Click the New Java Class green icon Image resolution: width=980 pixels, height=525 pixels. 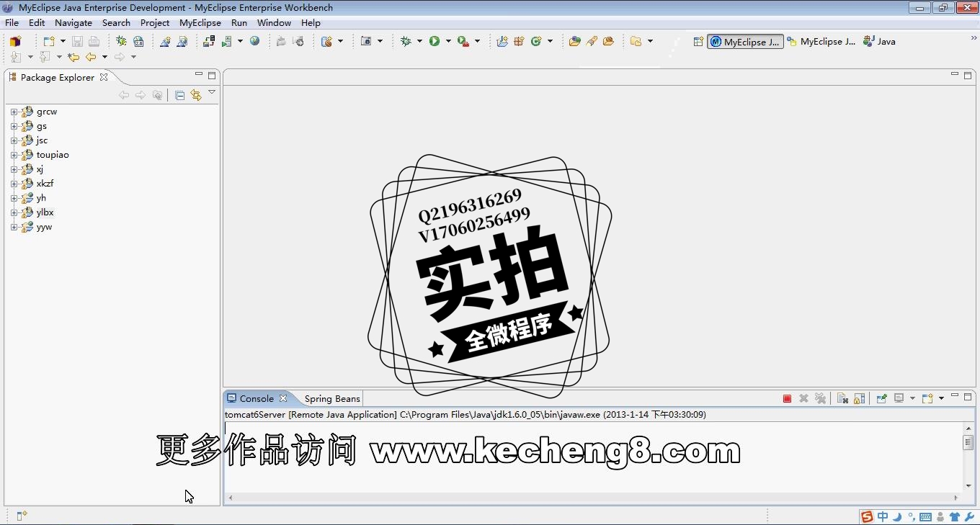coord(536,42)
